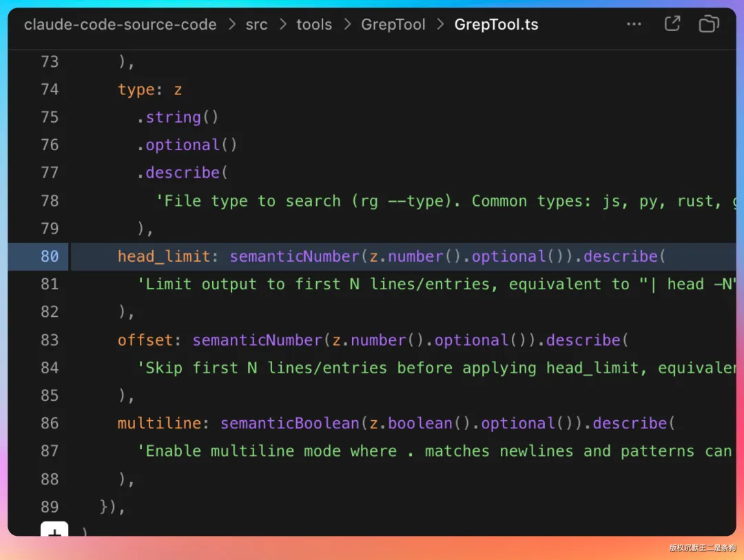Expand chevron after src breadcrumb
The width and height of the screenshot is (744, 560).
[x=283, y=24]
